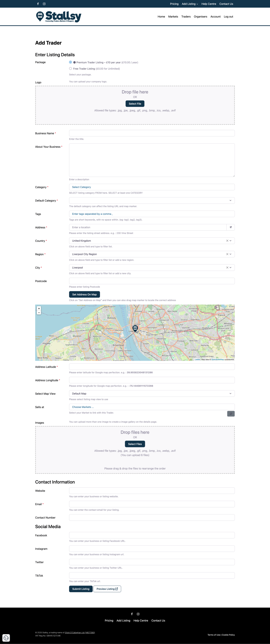Image resolution: width=270 pixels, height=644 pixels.
Task: Refresh the Sells at markets list
Action: point(231,414)
